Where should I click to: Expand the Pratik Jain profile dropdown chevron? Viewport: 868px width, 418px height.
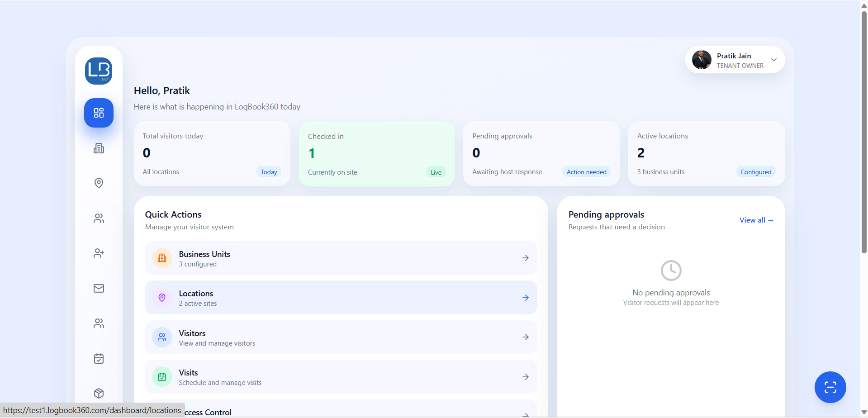coord(774,60)
